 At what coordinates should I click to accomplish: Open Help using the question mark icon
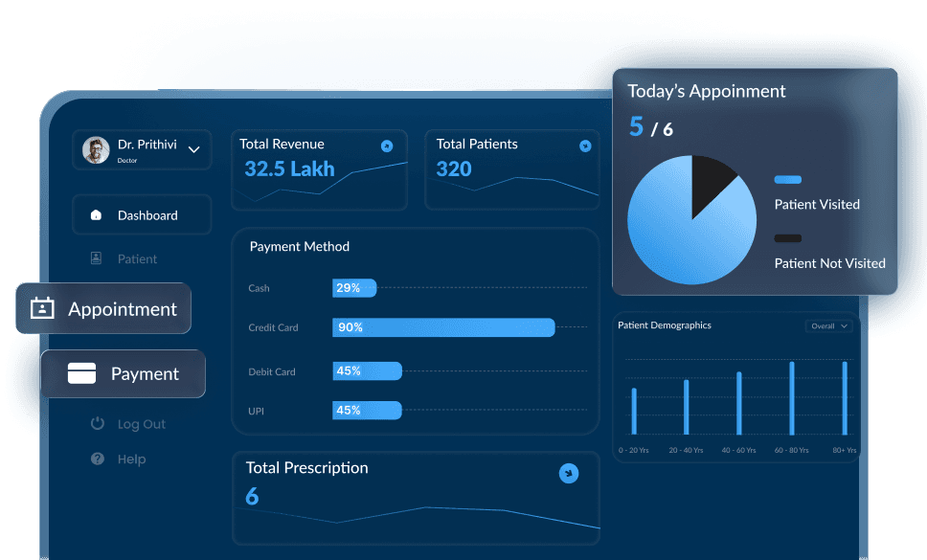[x=97, y=459]
